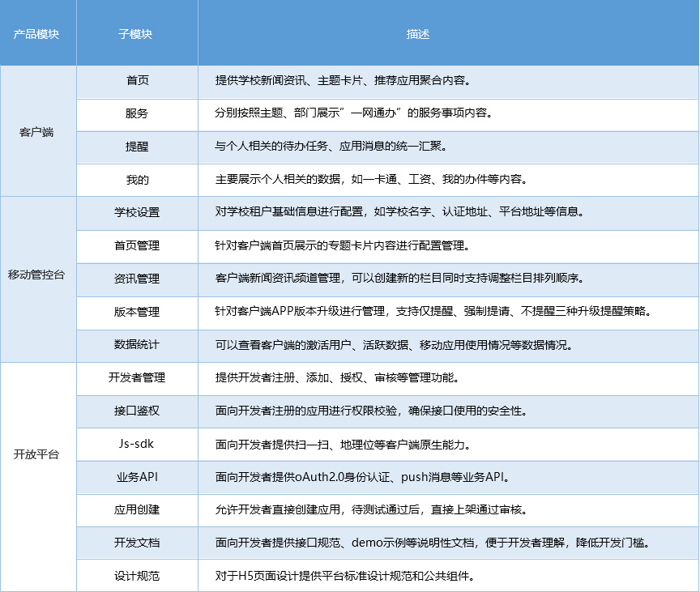Image resolution: width=700 pixels, height=592 pixels.
Task: Click the 应用创建 submodule cell
Action: pos(137,509)
